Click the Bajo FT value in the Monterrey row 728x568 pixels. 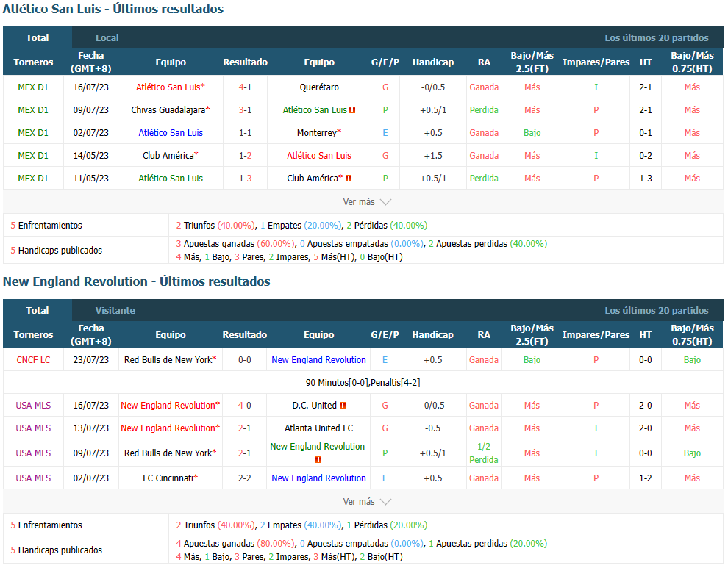[x=532, y=133]
